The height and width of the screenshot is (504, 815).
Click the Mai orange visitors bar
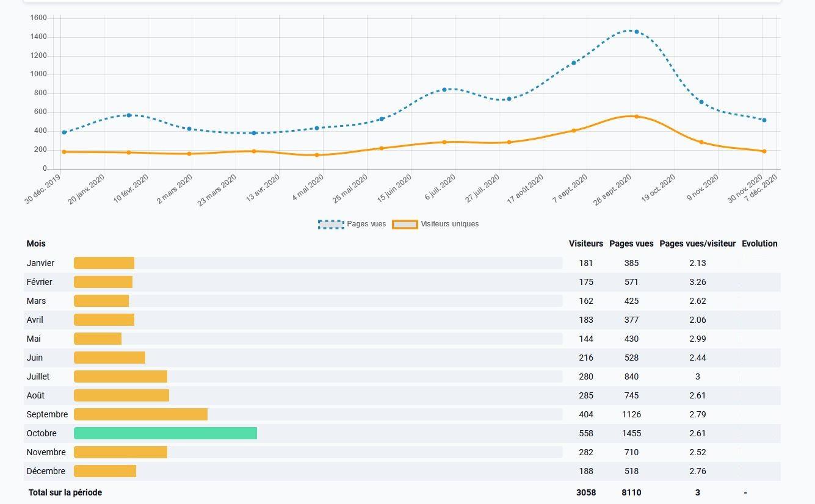98,339
